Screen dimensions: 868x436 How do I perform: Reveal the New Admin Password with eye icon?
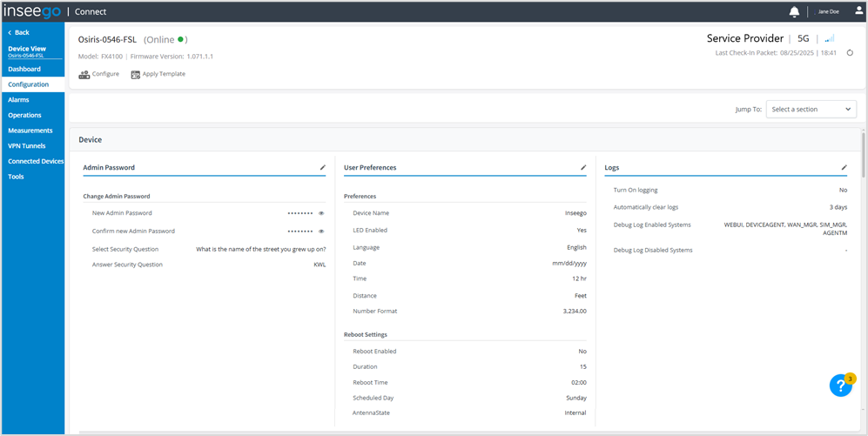click(321, 213)
